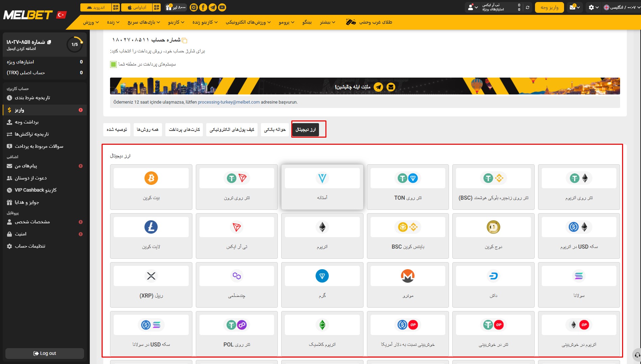This screenshot has width=641, height=364.
Task: Switch to Recommended (توصیه شده) tab
Action: [117, 130]
